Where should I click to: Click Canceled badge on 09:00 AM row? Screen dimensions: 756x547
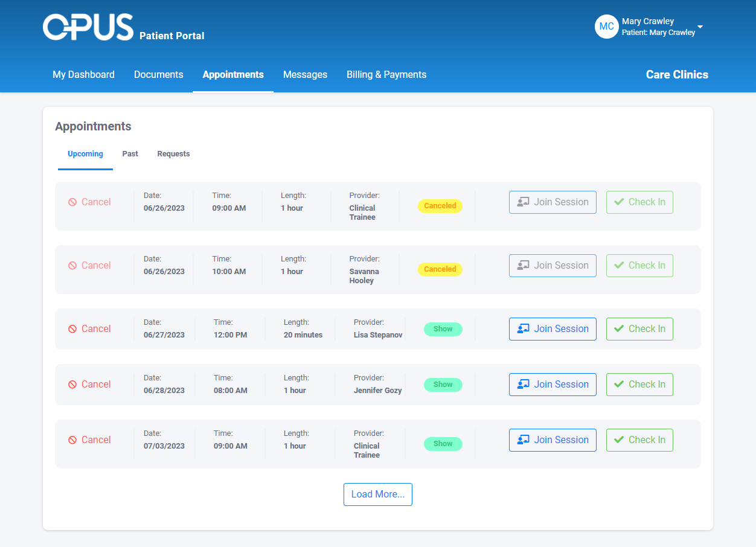pyautogui.click(x=440, y=206)
